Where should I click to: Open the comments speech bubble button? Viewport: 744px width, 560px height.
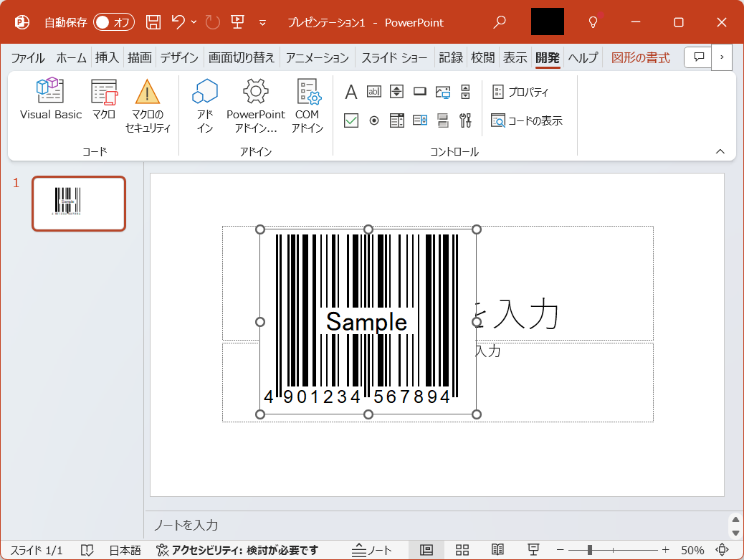698,57
